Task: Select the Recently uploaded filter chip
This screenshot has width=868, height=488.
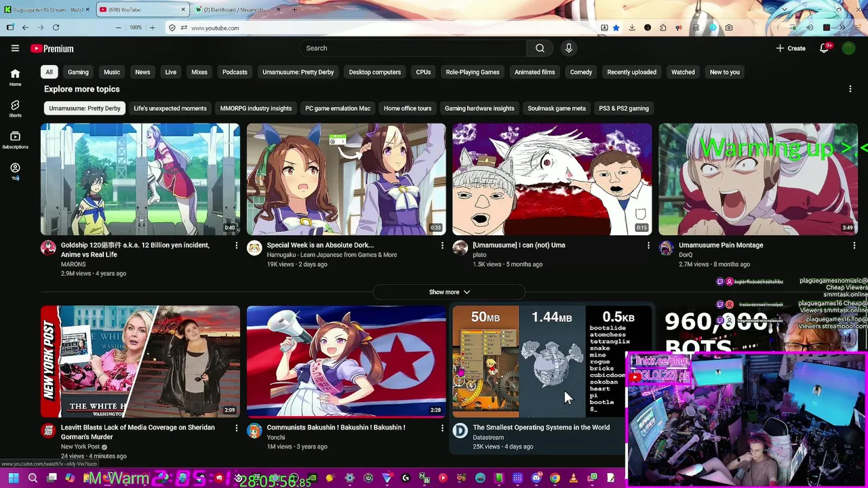Action: [x=631, y=72]
